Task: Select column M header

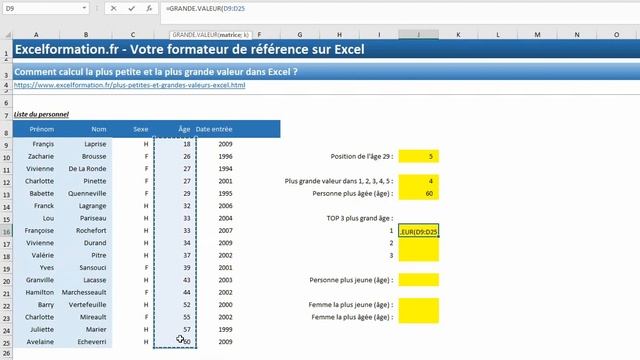Action: pos(537,35)
